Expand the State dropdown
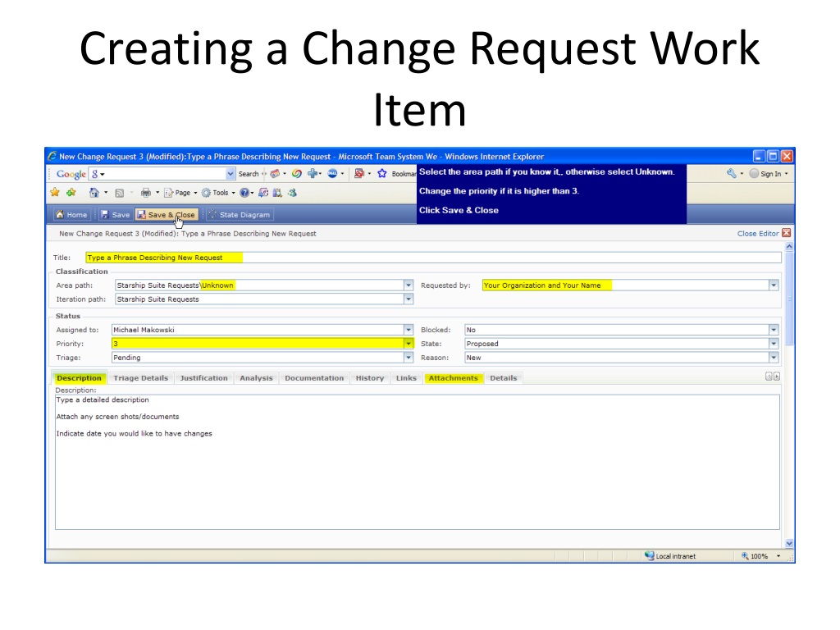Viewport: 840px width, 630px height. (774, 344)
